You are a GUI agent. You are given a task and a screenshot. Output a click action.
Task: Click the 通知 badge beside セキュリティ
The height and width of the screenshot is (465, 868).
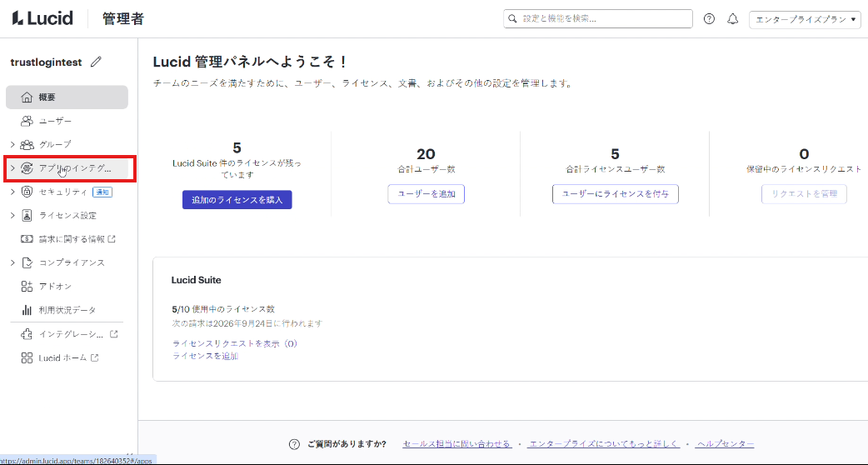pyautogui.click(x=102, y=192)
